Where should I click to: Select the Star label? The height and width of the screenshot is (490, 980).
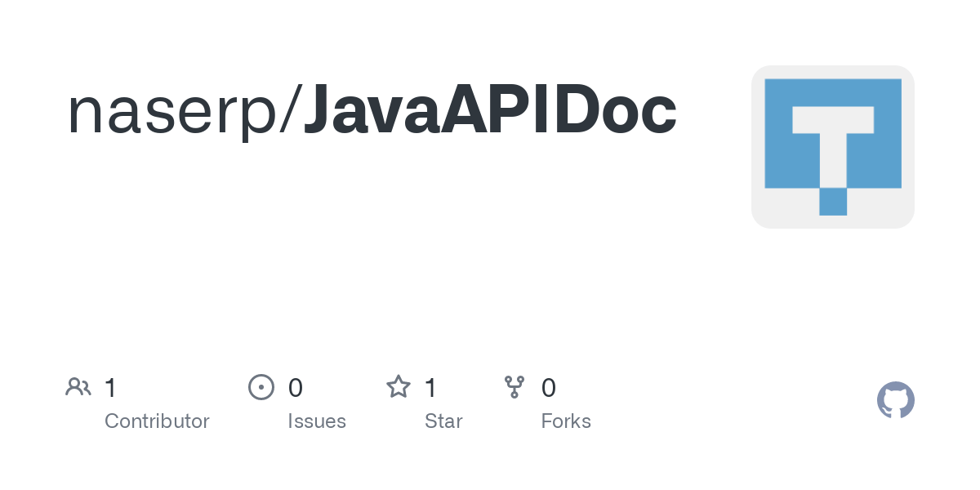(443, 421)
